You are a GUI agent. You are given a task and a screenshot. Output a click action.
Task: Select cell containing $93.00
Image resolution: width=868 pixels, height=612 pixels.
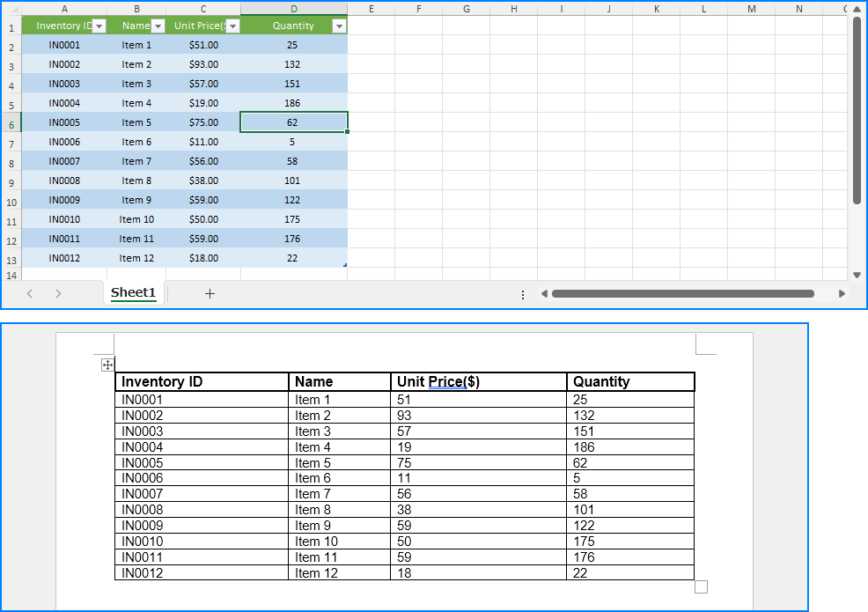click(203, 64)
